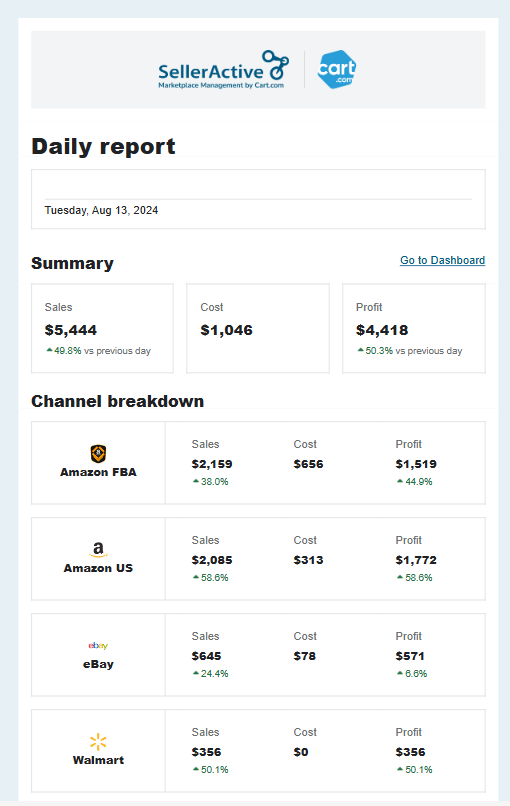The height and width of the screenshot is (806, 510).
Task: Click the Walmart spark icon
Action: tap(98, 742)
